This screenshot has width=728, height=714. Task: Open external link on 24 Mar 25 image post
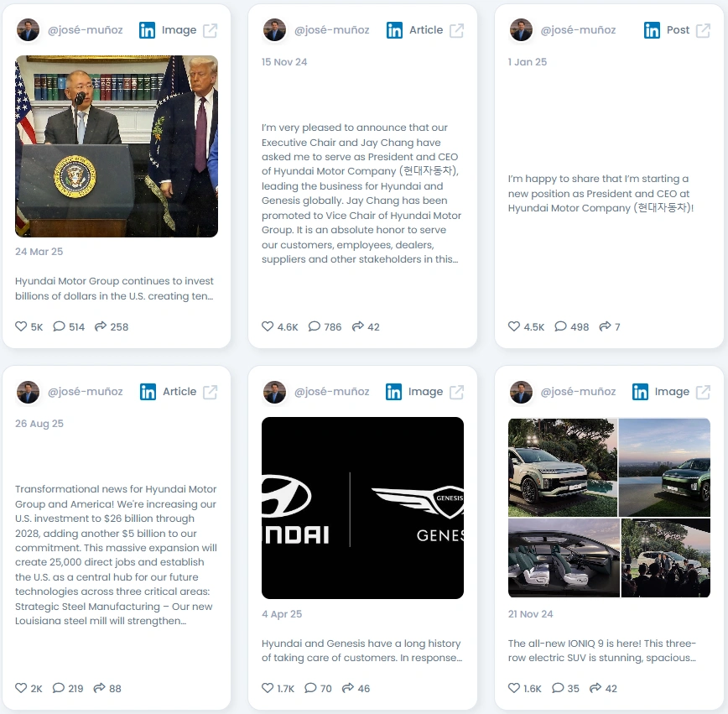coord(211,31)
